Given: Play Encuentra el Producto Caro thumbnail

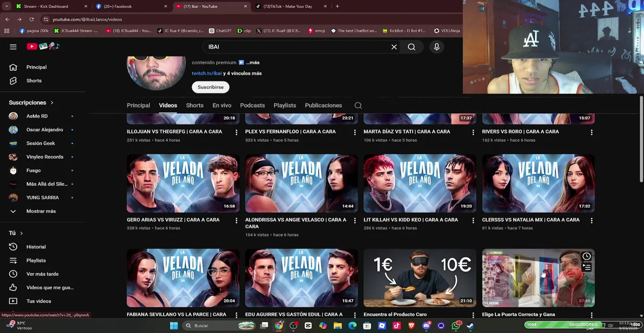Looking at the screenshot, I should (420, 278).
